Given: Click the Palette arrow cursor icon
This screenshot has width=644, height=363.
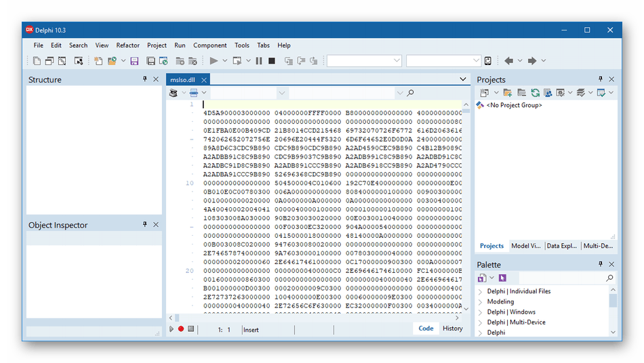Looking at the screenshot, I should click(502, 278).
